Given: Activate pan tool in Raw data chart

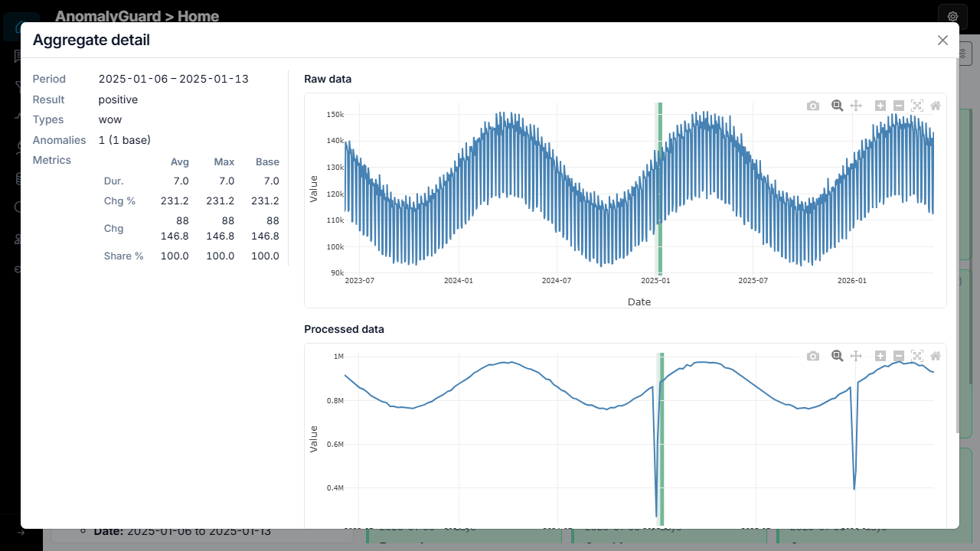Looking at the screenshot, I should tap(856, 106).
